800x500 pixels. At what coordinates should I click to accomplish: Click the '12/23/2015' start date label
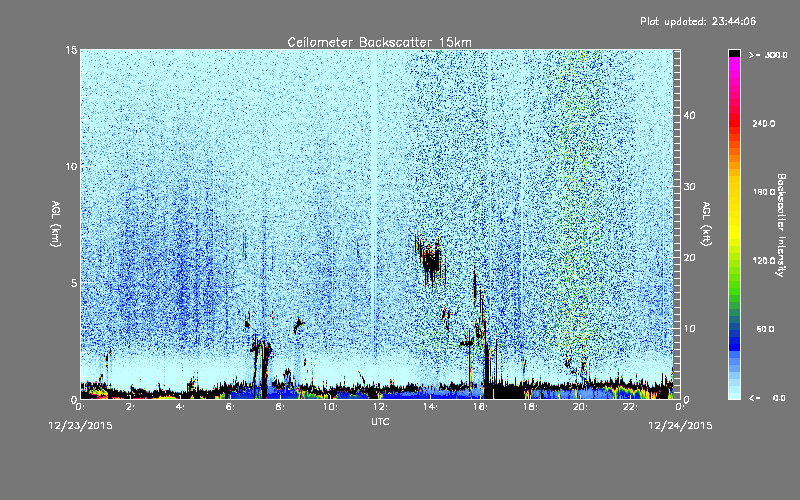click(x=81, y=426)
